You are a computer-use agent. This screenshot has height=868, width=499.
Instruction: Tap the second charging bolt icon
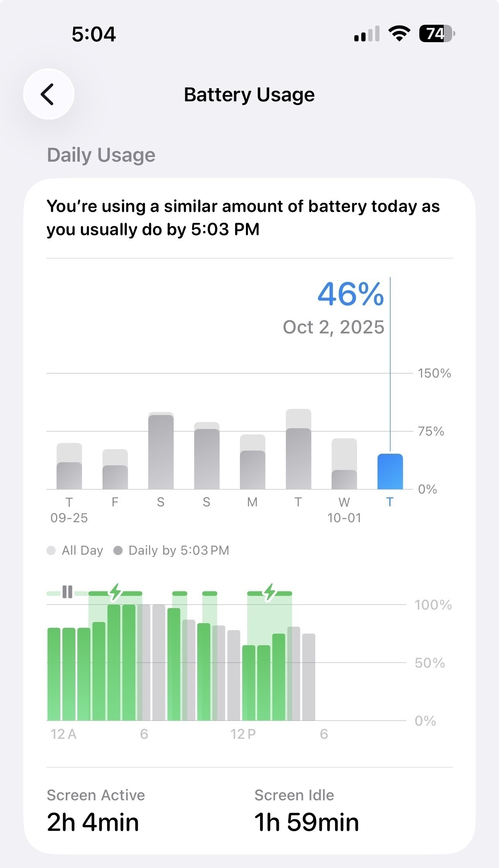(270, 592)
